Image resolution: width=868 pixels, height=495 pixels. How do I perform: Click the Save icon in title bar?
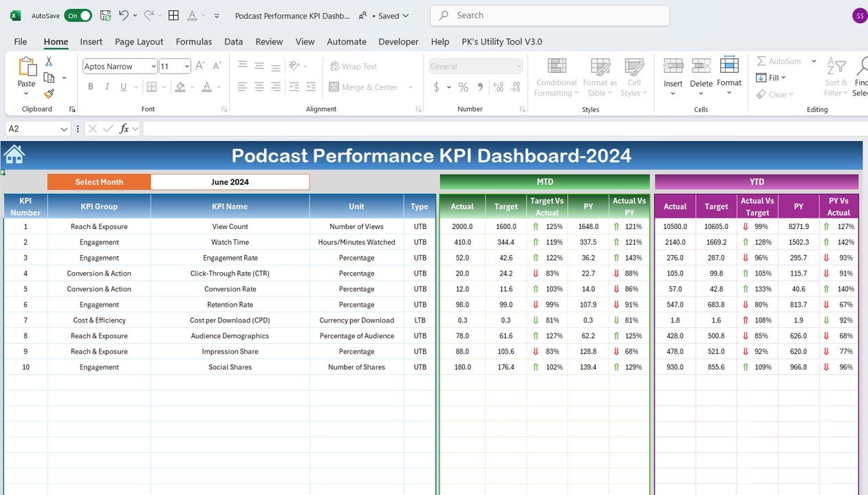(105, 15)
